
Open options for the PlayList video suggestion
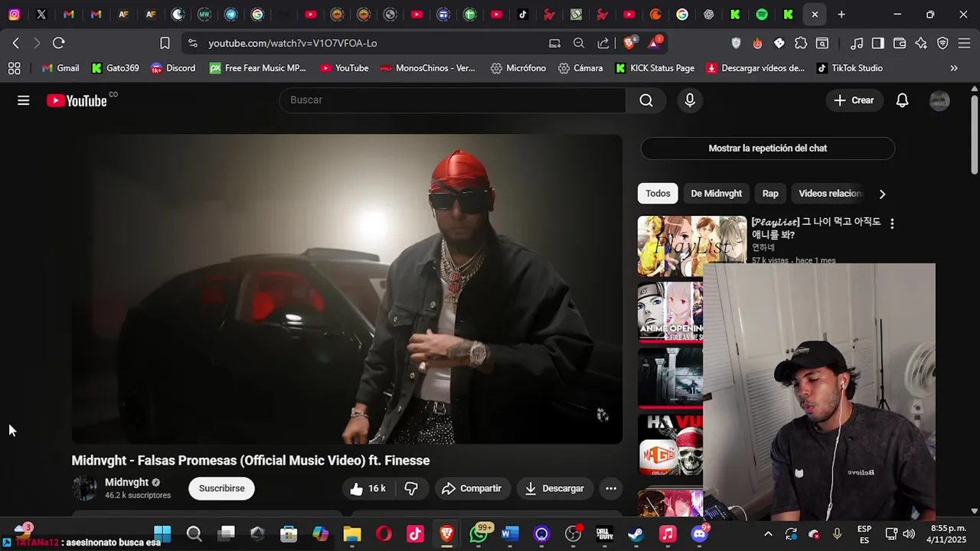click(892, 223)
